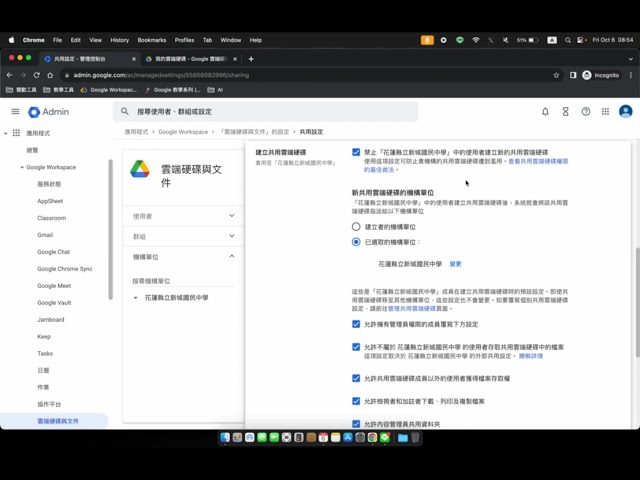
Task: Expand the 使用者 section chevron
Action: [232, 216]
